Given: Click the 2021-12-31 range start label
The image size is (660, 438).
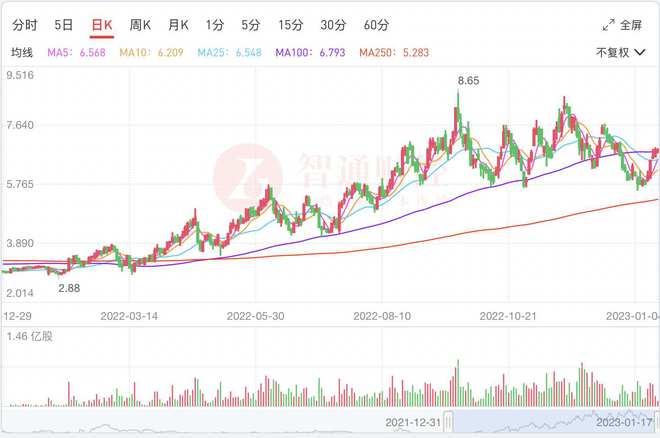Looking at the screenshot, I should pyautogui.click(x=413, y=422).
